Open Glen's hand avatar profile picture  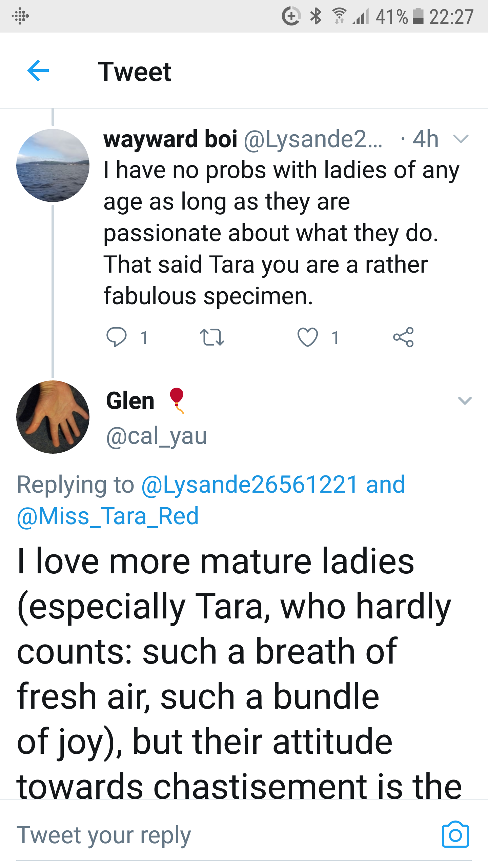click(x=53, y=417)
